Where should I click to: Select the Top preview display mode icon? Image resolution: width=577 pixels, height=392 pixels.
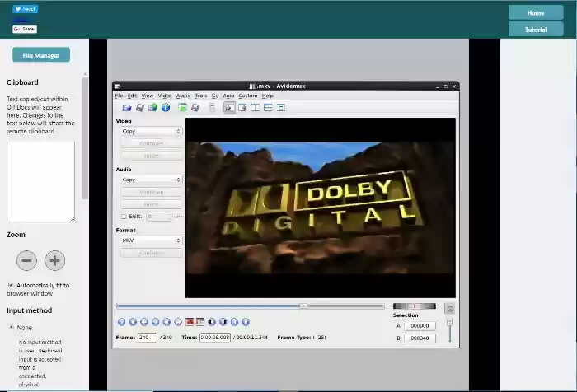(268, 108)
